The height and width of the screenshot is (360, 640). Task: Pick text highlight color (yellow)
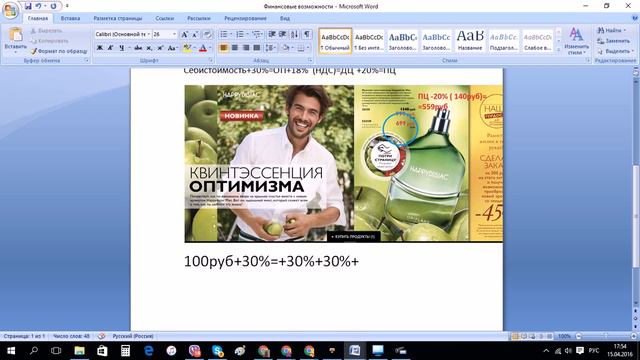[x=187, y=48]
